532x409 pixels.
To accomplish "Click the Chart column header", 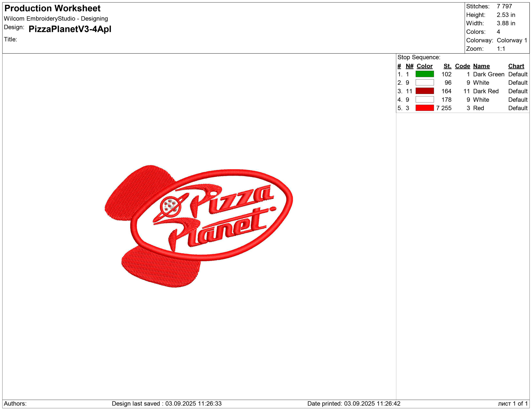I will pos(516,66).
